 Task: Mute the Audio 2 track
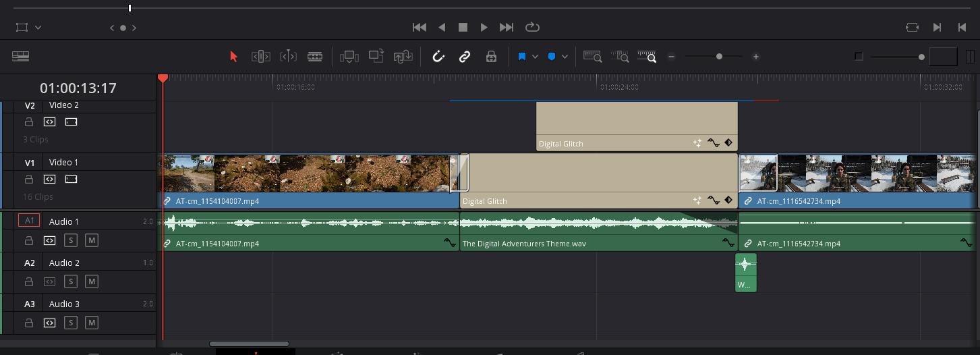click(92, 281)
